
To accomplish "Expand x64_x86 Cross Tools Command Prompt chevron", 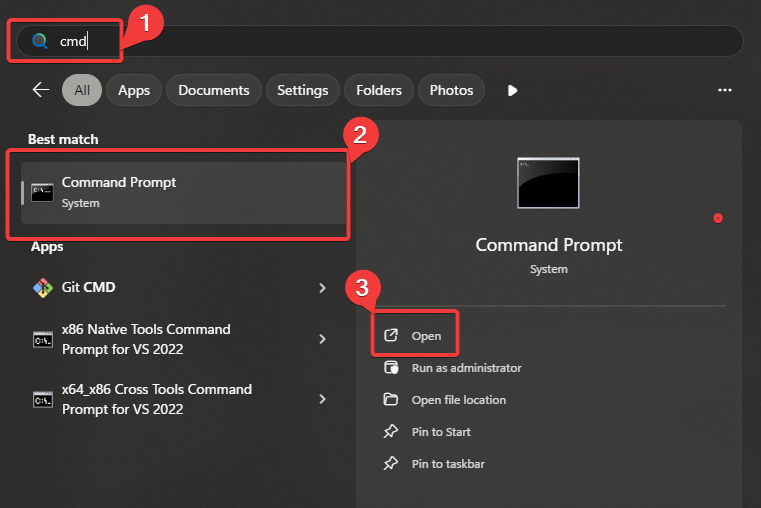I will coord(322,399).
